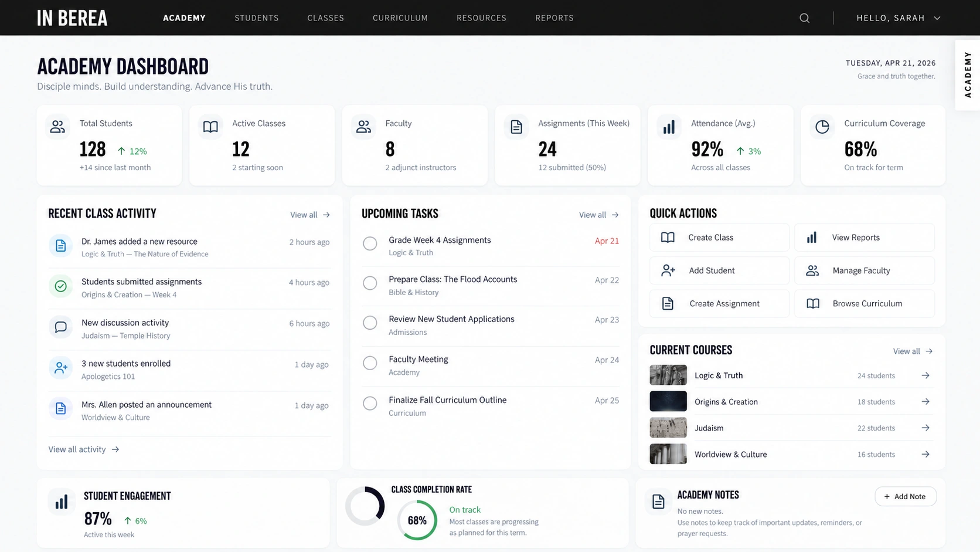Tick the Review New Student Applications task

click(x=370, y=323)
